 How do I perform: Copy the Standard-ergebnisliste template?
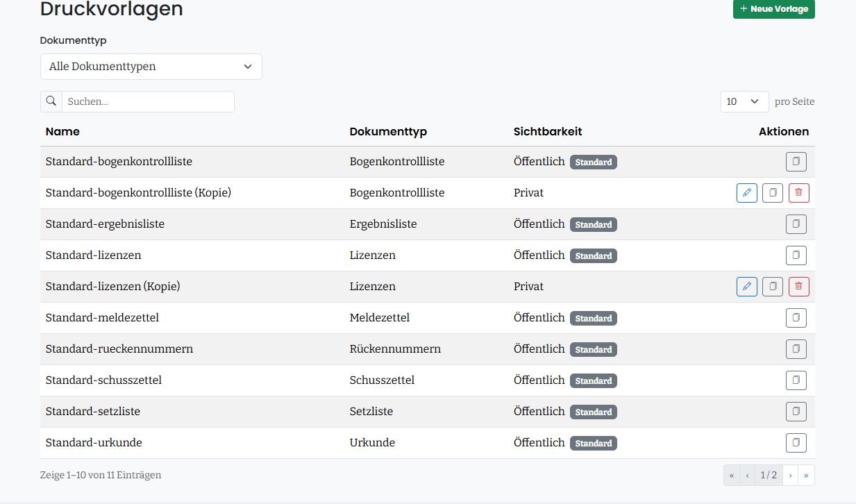pyautogui.click(x=796, y=224)
